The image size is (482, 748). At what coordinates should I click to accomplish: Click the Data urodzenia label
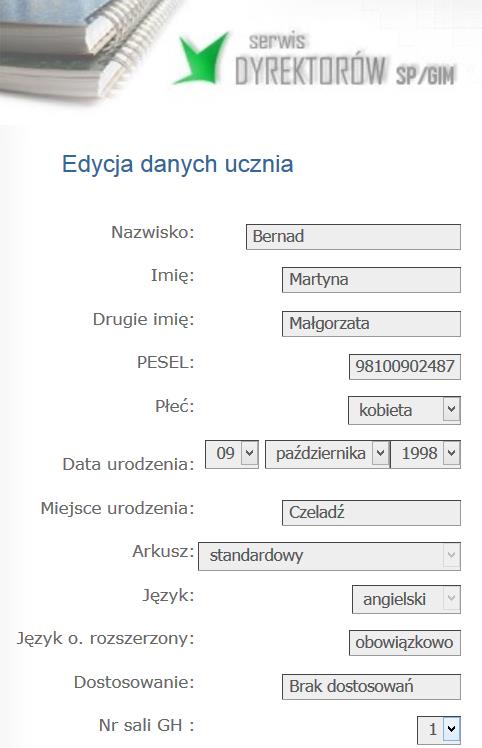point(128,464)
